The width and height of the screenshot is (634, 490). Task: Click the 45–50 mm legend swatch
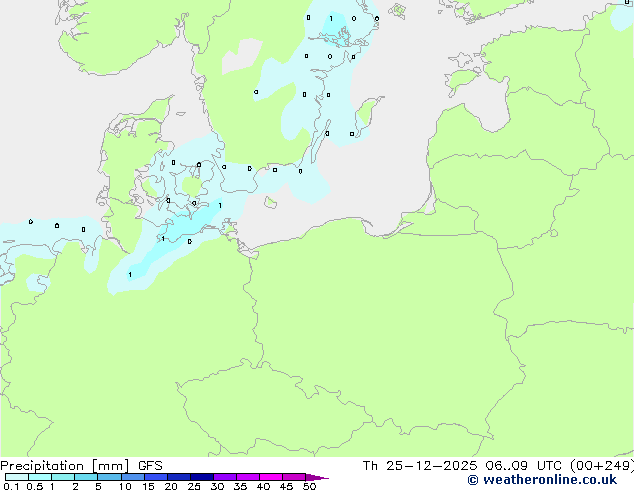[x=294, y=477]
